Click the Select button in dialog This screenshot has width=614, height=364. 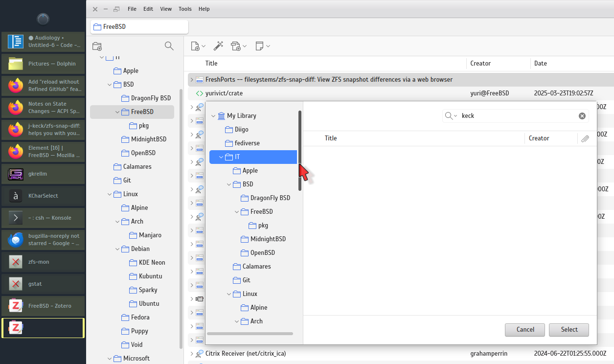pyautogui.click(x=569, y=330)
